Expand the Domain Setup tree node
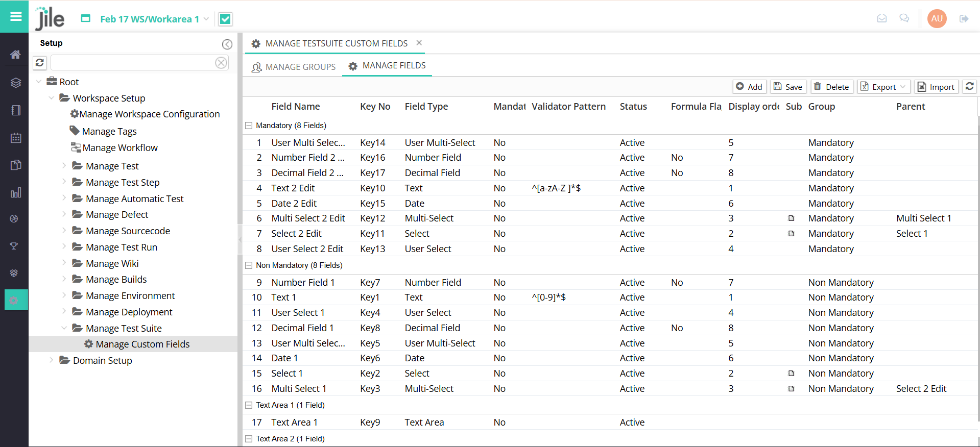Screen dimensions: 980x447 [52, 360]
